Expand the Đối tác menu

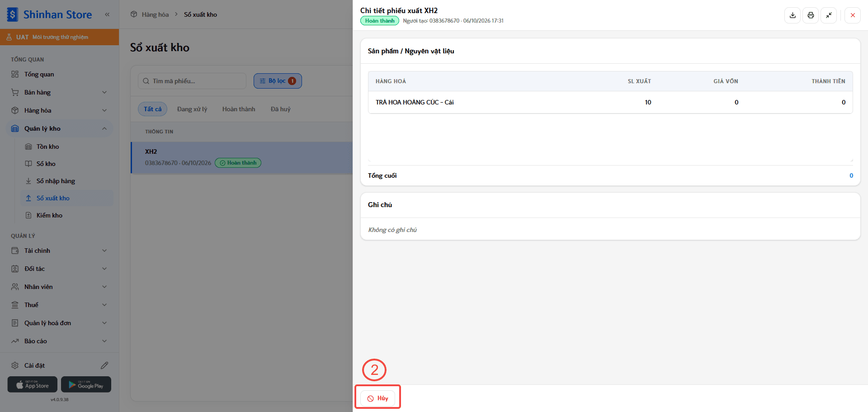click(60, 269)
